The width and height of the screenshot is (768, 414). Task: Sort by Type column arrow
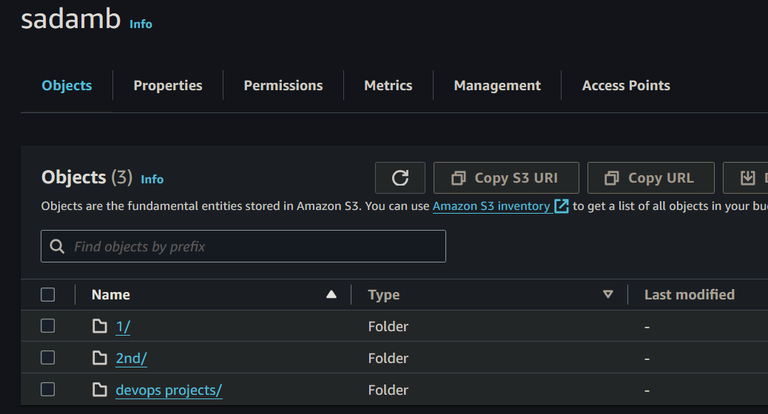coord(607,294)
